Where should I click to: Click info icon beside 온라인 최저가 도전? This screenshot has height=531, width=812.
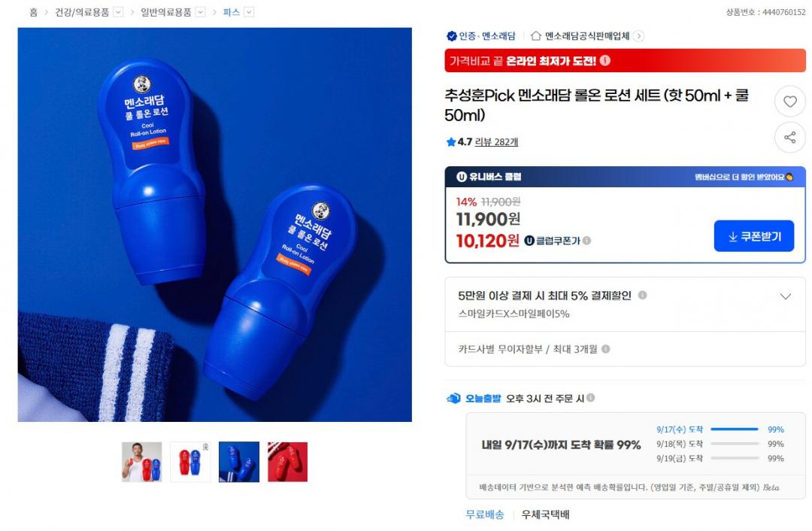tap(604, 61)
